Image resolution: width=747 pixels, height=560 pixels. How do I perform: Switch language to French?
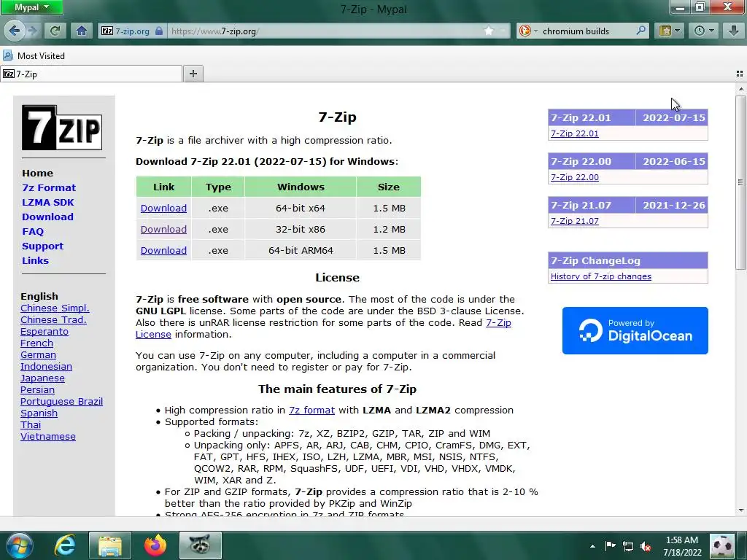click(x=36, y=343)
